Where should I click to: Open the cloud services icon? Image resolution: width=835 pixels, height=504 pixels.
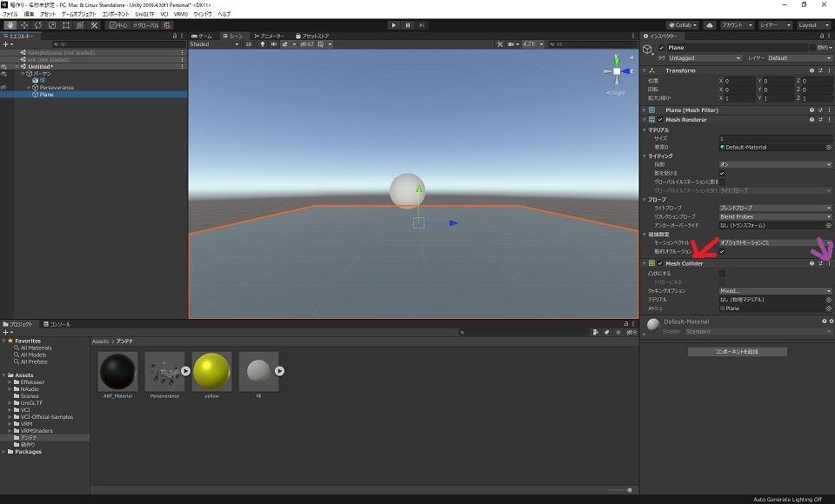tap(710, 25)
